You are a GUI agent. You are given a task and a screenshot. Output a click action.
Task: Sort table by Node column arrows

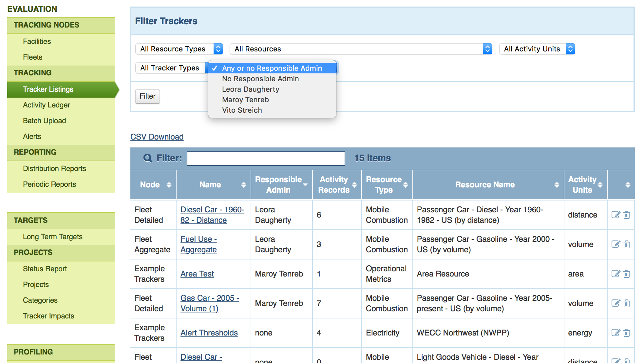(169, 185)
